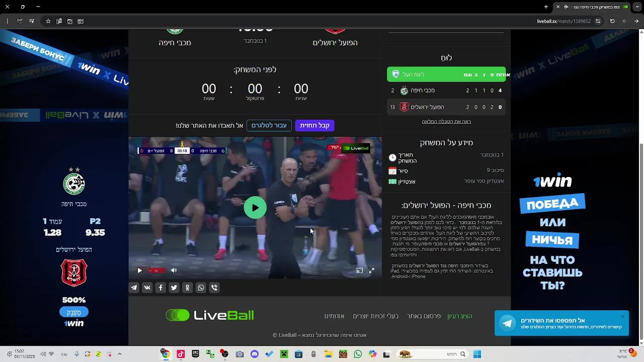This screenshot has height=362, width=644.
Task: Reload the page with the browser refresh icon
Action: pos(612,21)
